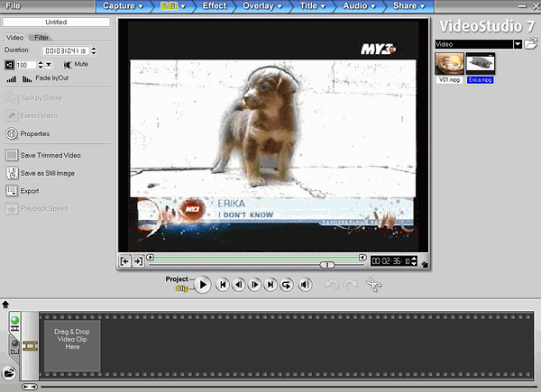Open the Title step
The width and height of the screenshot is (541, 392).
(x=313, y=6)
